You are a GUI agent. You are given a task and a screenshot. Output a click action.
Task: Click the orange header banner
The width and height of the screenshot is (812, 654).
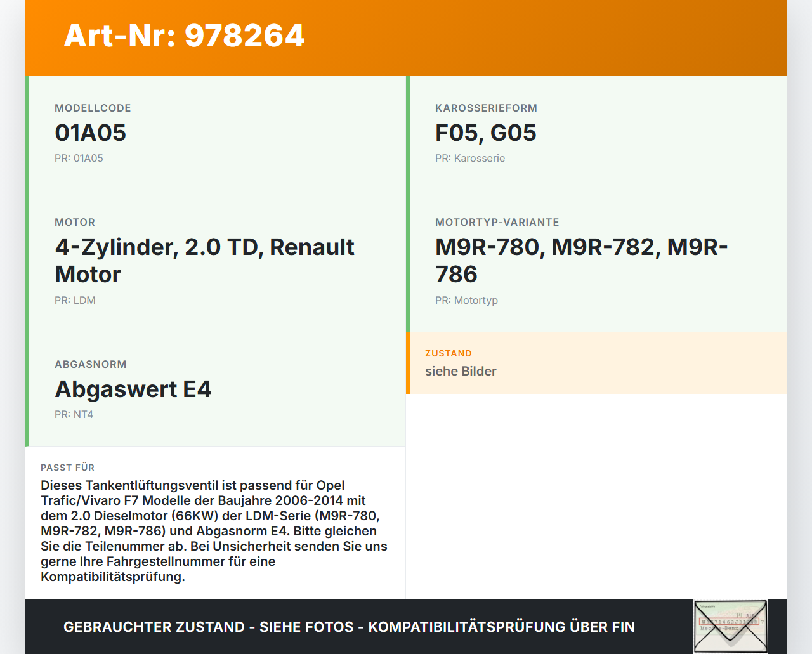pos(406,38)
